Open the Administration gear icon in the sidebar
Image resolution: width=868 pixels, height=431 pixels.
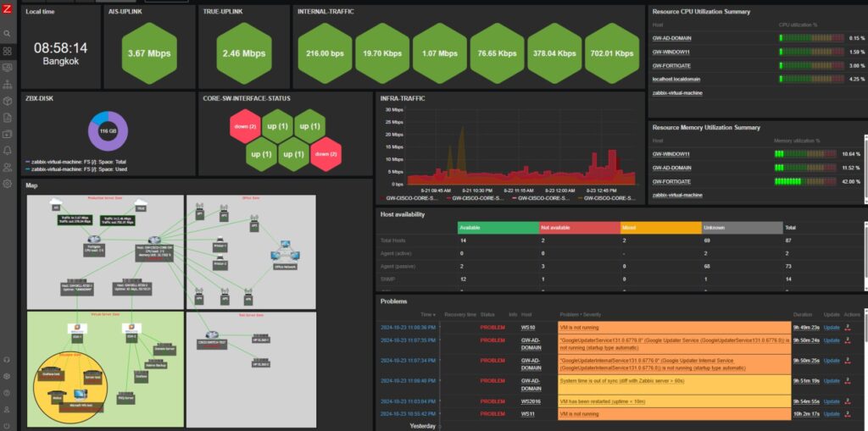(7, 184)
